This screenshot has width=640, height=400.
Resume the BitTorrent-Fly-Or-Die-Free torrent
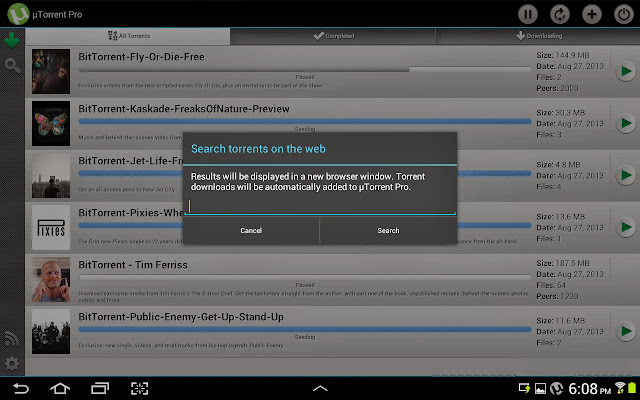(625, 71)
